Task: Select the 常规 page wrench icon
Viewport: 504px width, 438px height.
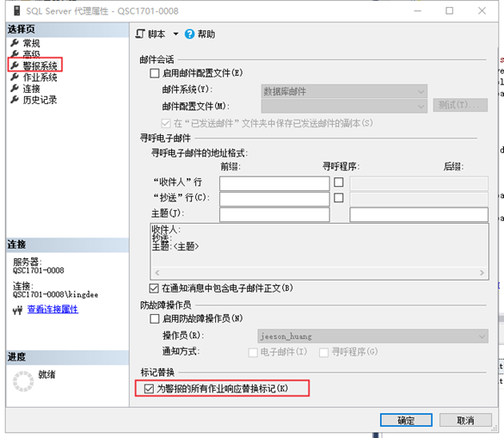Action: coord(15,43)
